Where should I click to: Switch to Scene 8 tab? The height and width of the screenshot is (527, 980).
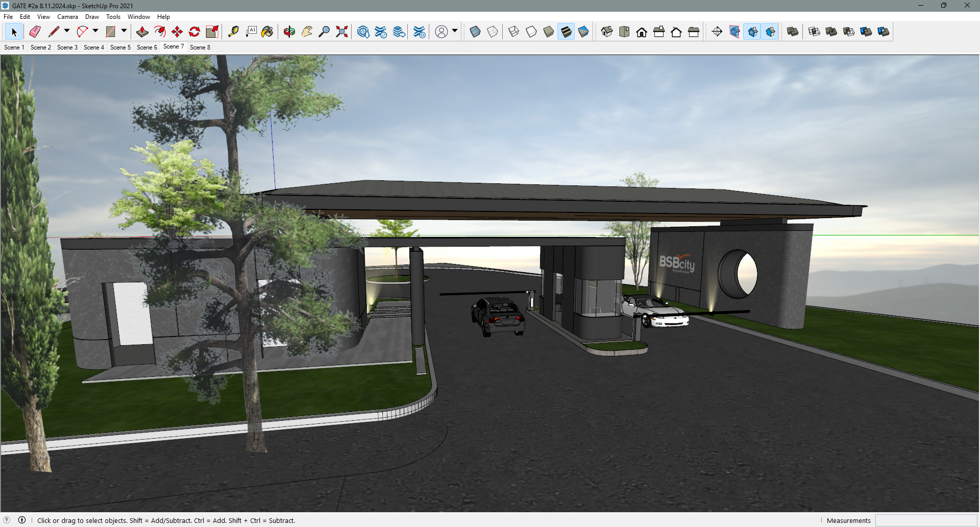coord(200,47)
